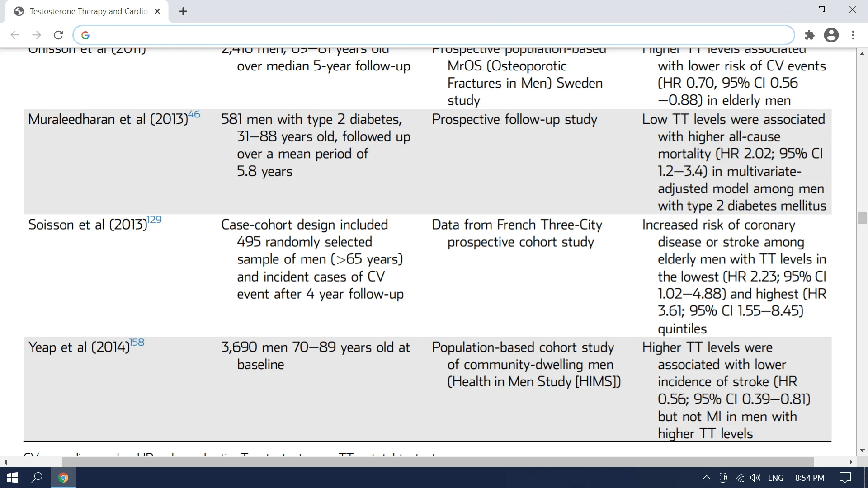Click text '0.56; 95% CI 0.39–0.81)'
The width and height of the screenshot is (868, 488).
click(x=734, y=399)
